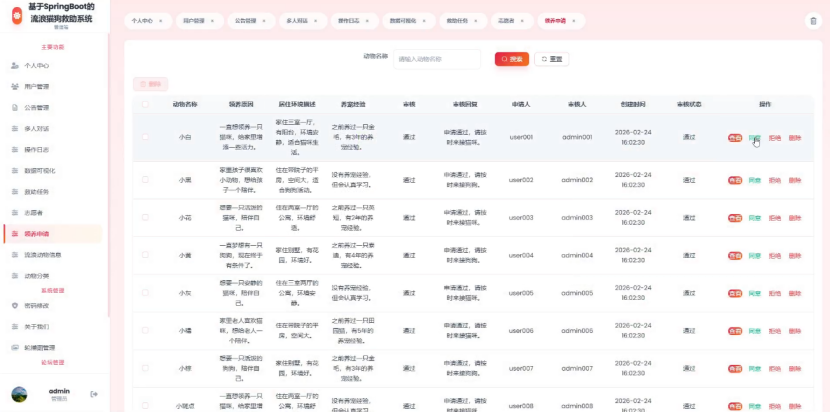Close the 多人对话 tab with its x
830x412 pixels.
tap(315, 21)
